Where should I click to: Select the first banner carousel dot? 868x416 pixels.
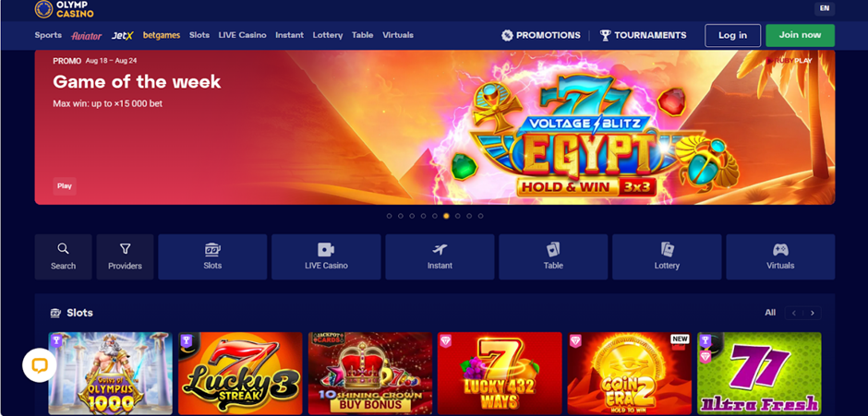pyautogui.click(x=389, y=216)
